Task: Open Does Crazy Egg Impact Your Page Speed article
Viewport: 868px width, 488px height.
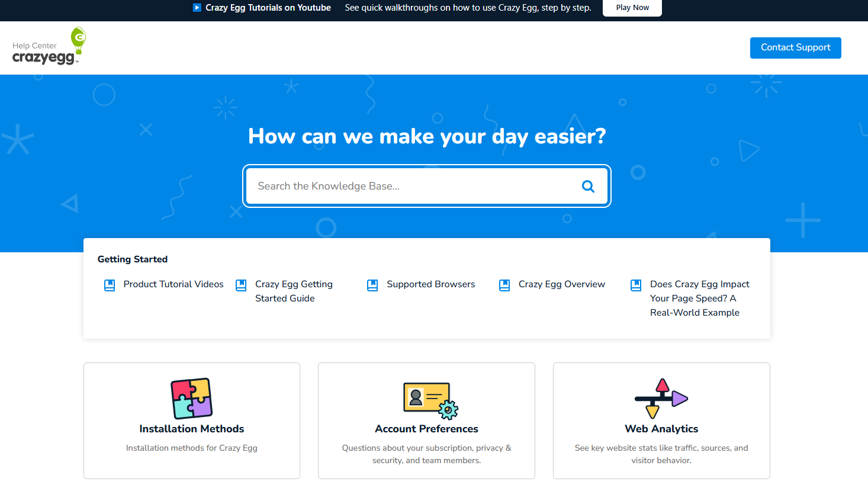Action: coord(700,298)
